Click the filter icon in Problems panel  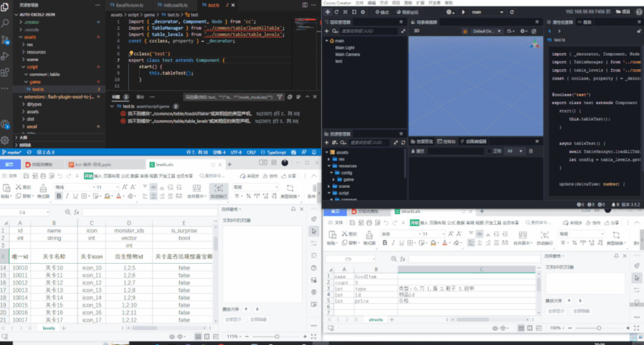coord(280,97)
